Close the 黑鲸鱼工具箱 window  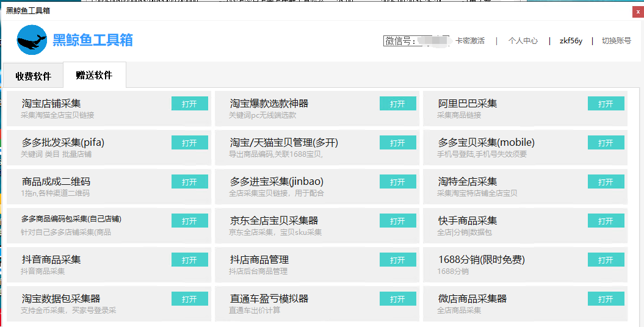(x=638, y=12)
